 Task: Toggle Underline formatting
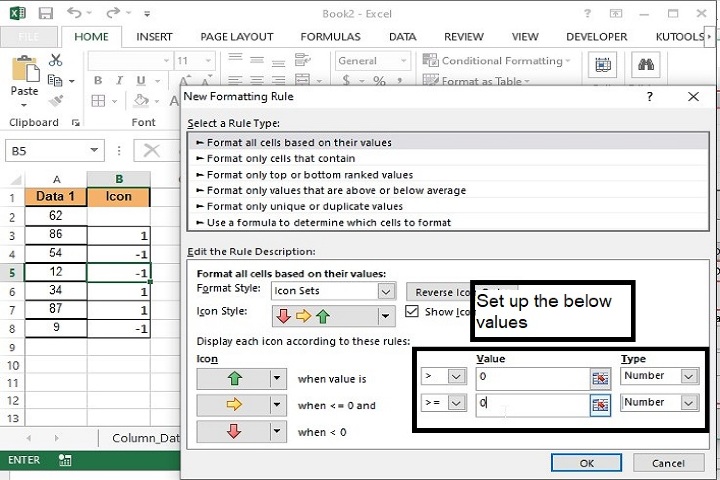141,80
